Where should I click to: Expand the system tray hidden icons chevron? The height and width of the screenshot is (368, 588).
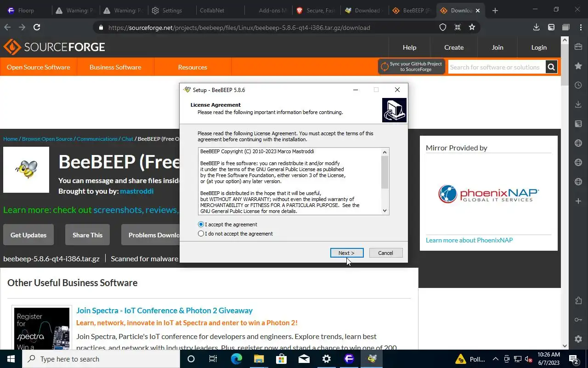(x=495, y=359)
